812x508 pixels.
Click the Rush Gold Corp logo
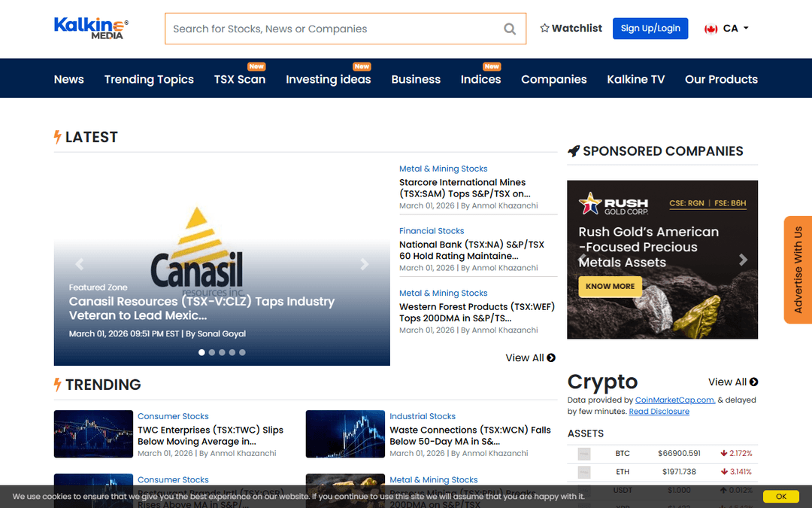[614, 203]
